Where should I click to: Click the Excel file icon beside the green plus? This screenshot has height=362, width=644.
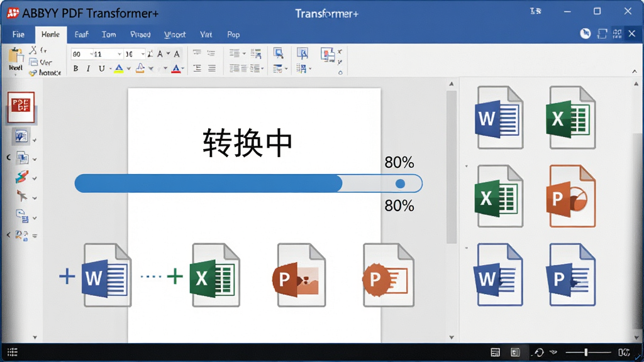pyautogui.click(x=215, y=275)
